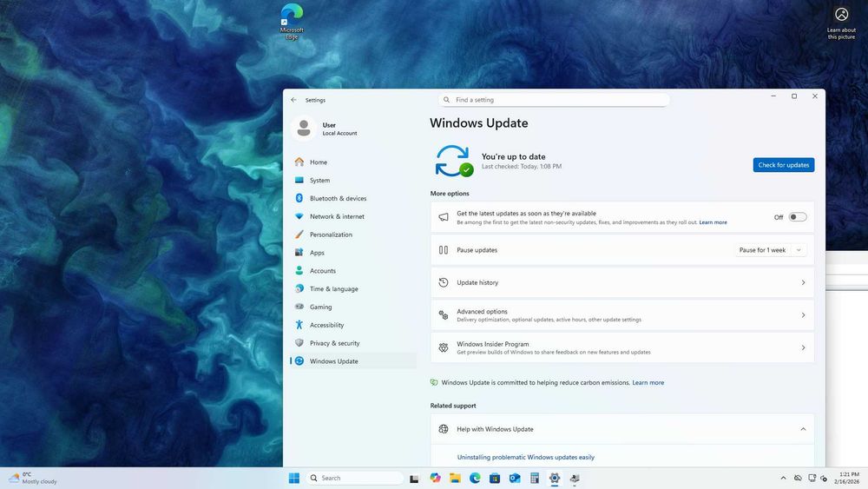The image size is (868, 489).
Task: Click the Windows Update sync status icon
Action: [x=453, y=162]
